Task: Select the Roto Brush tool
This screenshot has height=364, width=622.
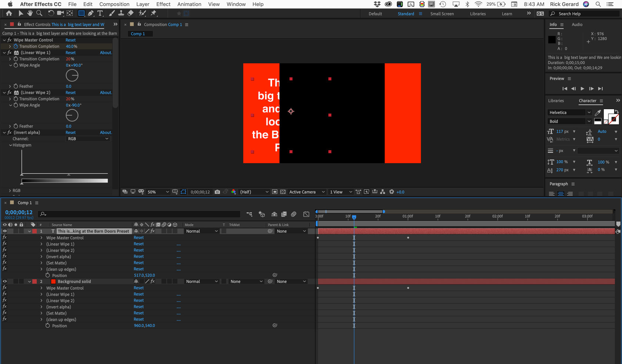Action: pyautogui.click(x=142, y=13)
